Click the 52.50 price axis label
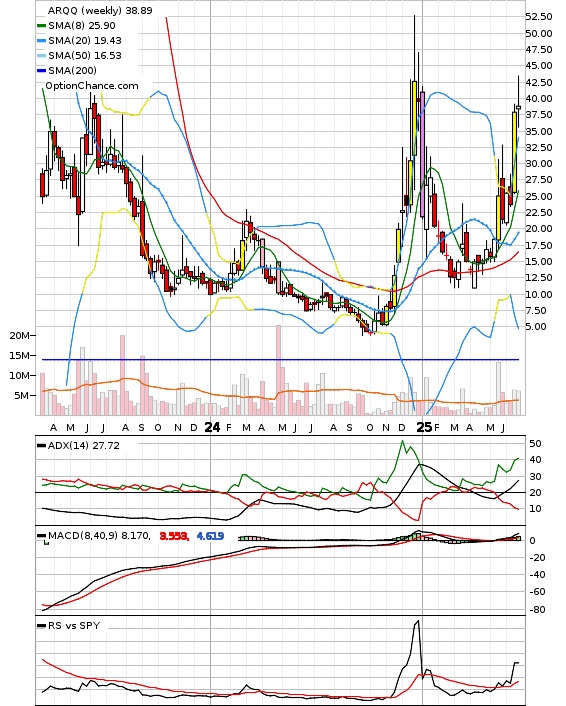This screenshot has width=566, height=706. 539,17
